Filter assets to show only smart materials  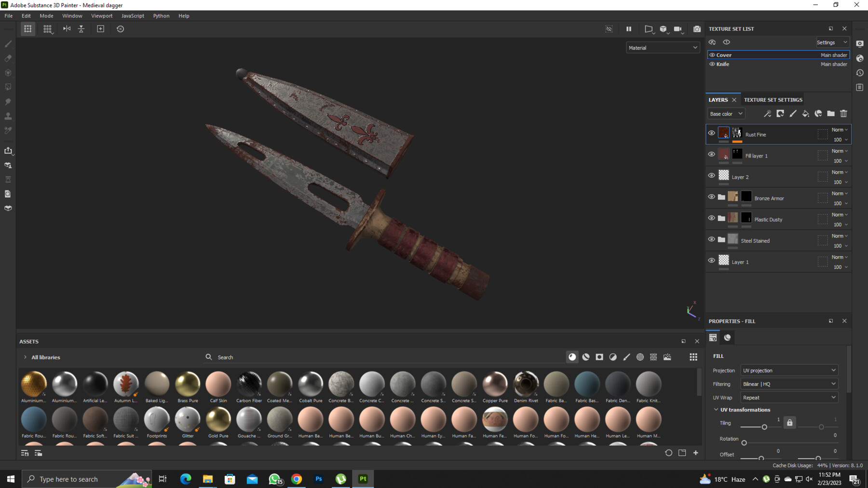(x=585, y=356)
